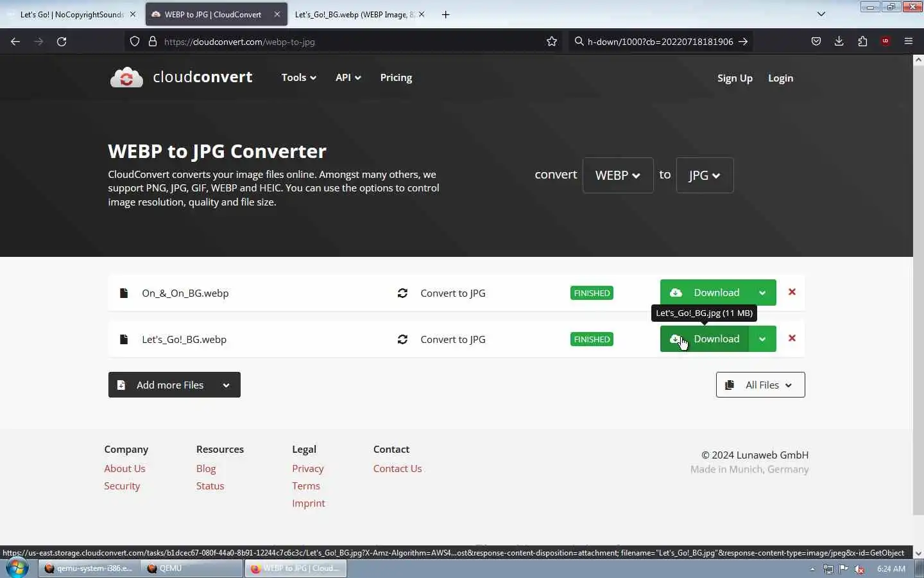Screen dimensions: 924x578
Task: Open the Tools dropdown menu
Action: (298, 78)
